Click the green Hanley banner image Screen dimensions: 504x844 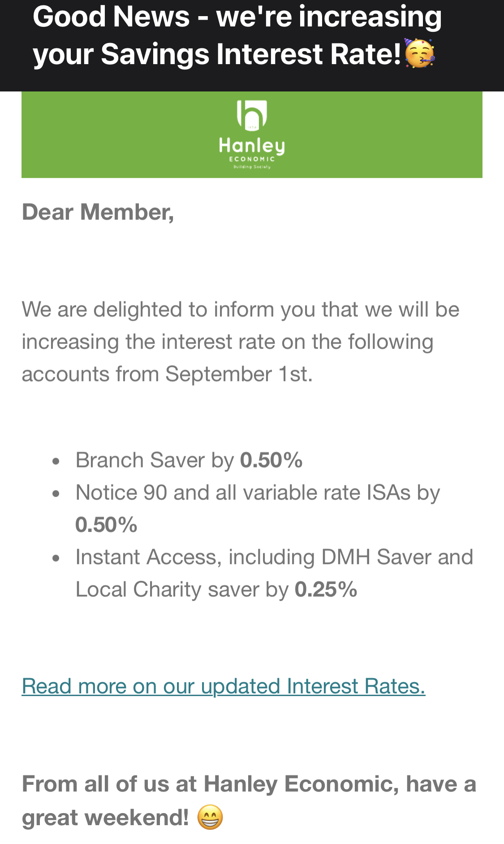click(x=252, y=134)
